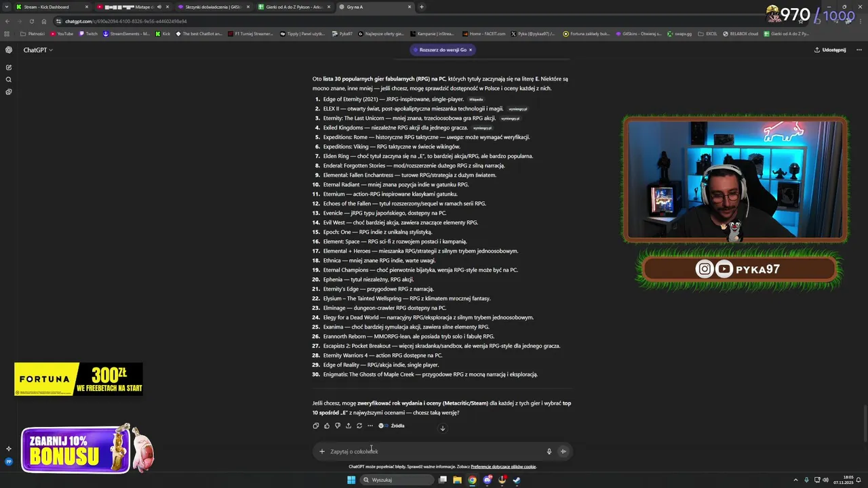Mark the response with thumbs down

(338, 426)
